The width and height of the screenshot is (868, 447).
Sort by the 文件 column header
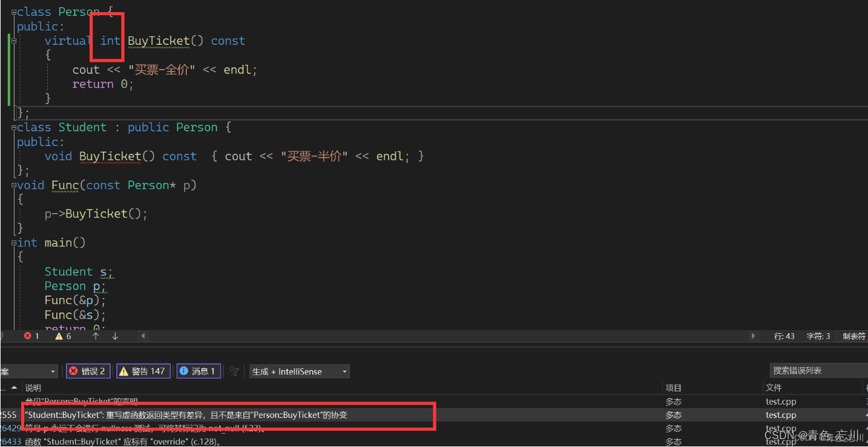pos(774,388)
